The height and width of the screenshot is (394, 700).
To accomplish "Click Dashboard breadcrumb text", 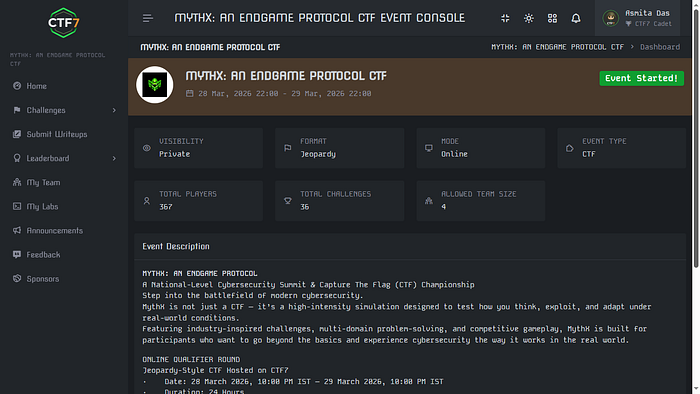I will click(660, 47).
